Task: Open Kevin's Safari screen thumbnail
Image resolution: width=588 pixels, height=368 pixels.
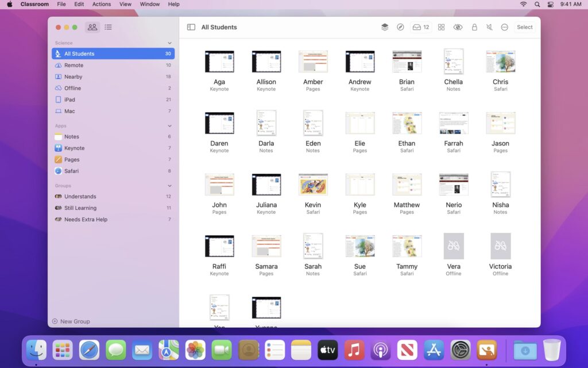Action: 313,185
